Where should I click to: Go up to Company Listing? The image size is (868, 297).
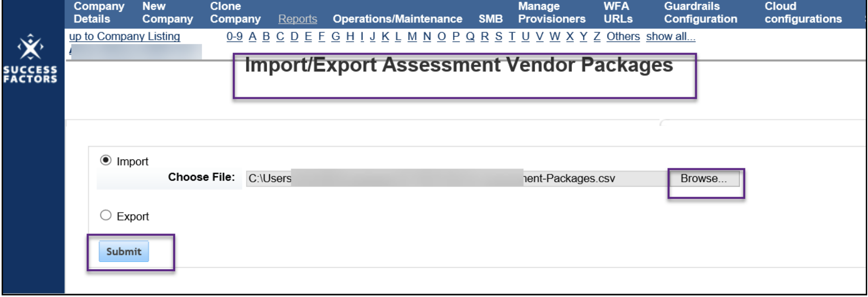tap(125, 37)
